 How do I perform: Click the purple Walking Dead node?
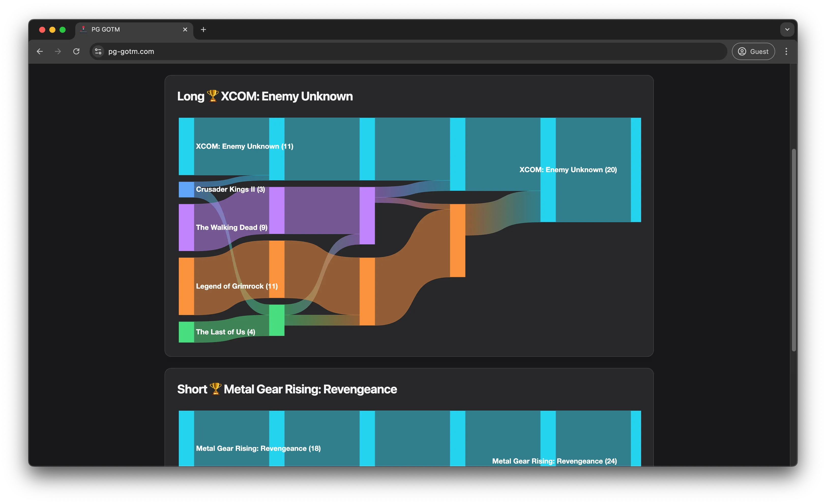click(x=186, y=228)
